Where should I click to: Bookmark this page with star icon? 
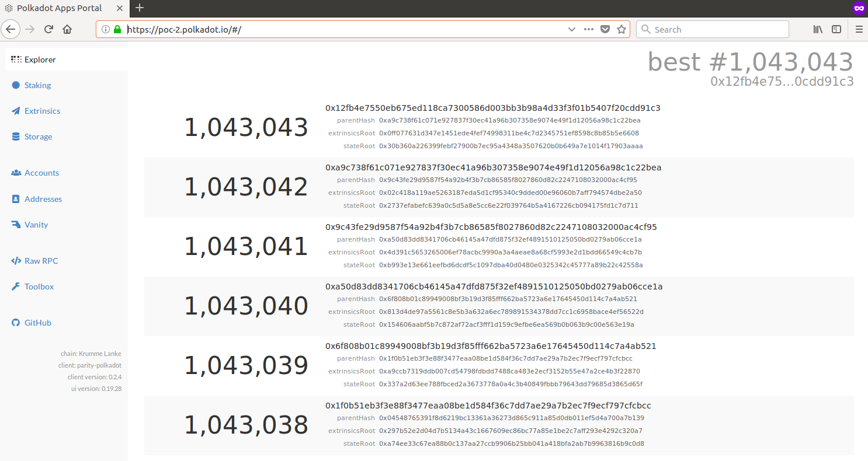tap(622, 29)
